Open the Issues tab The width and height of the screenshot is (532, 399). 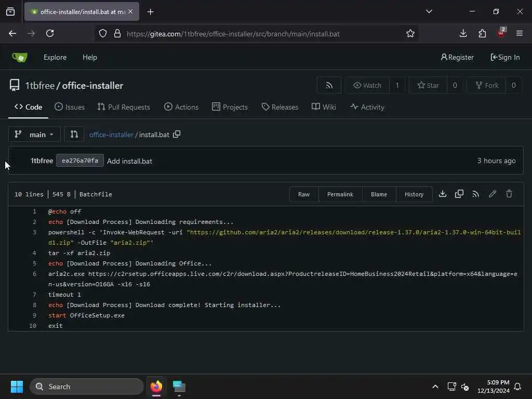pos(70,107)
